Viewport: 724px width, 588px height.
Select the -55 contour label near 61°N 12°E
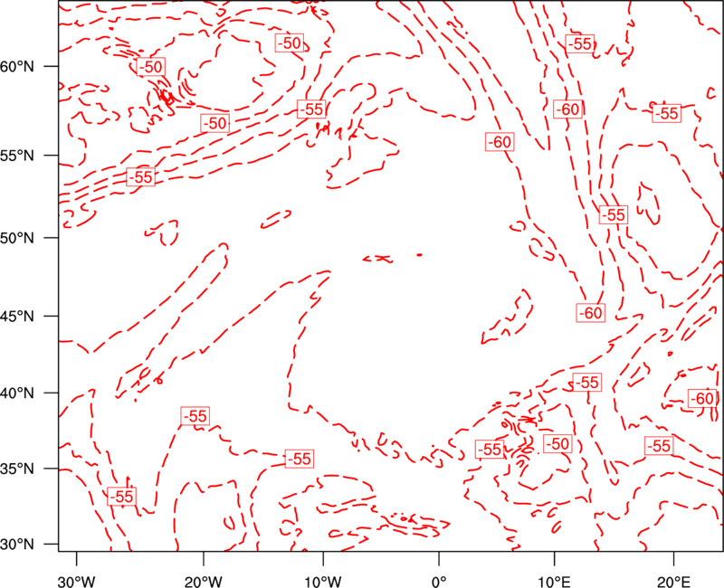point(580,43)
